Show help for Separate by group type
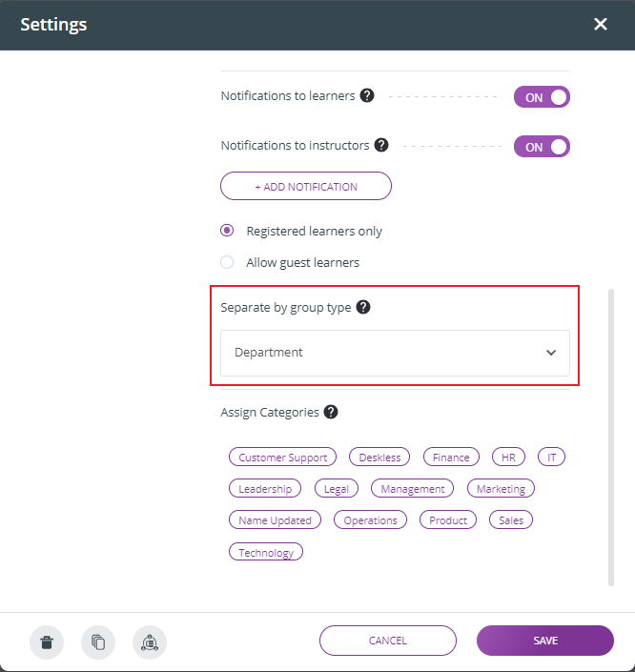Screen dimensions: 635x672 [363, 307]
